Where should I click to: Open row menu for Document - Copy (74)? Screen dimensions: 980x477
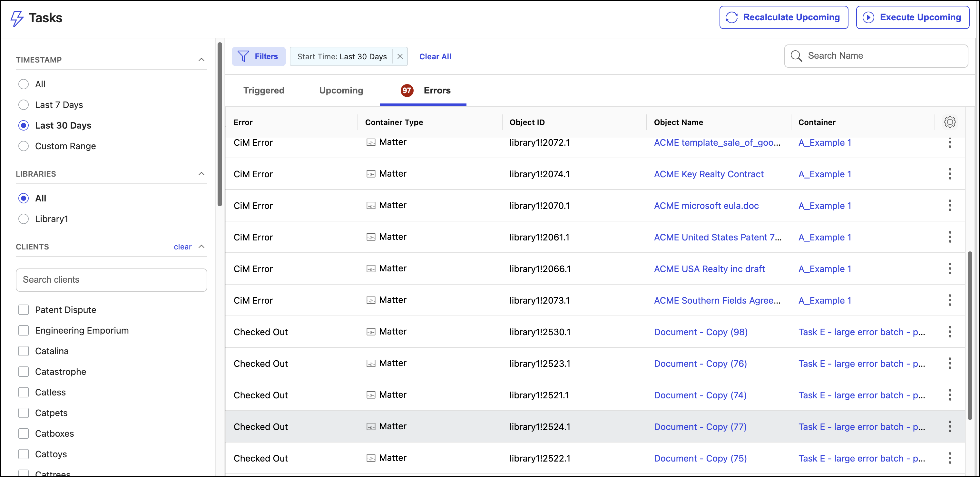(x=950, y=395)
